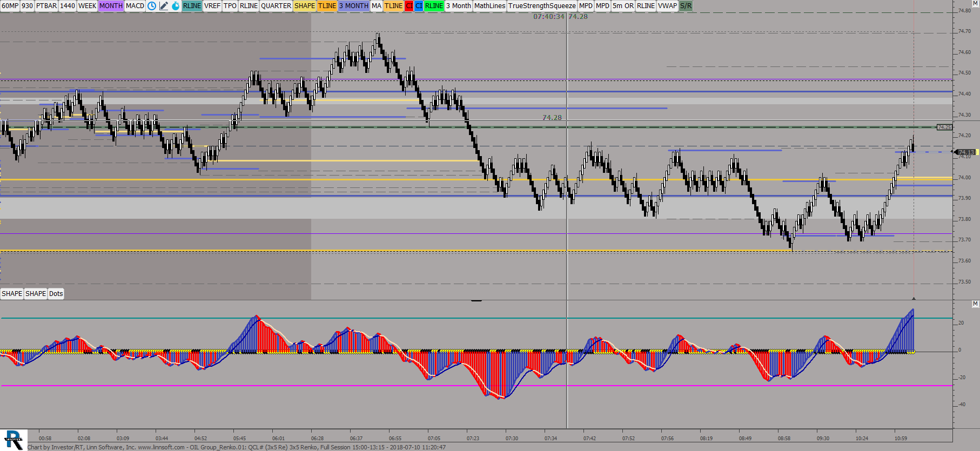Click the 08:19 time axis label

click(x=706, y=438)
